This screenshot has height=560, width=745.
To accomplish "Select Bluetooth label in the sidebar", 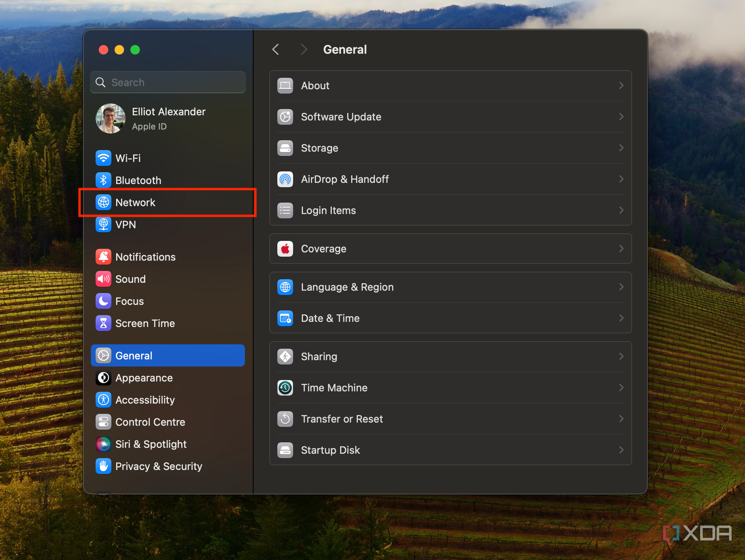I will pyautogui.click(x=138, y=180).
